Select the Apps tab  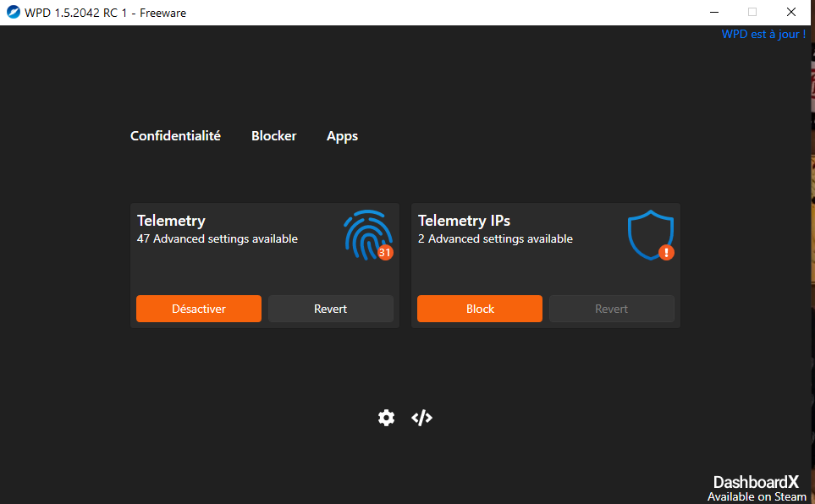click(x=342, y=136)
